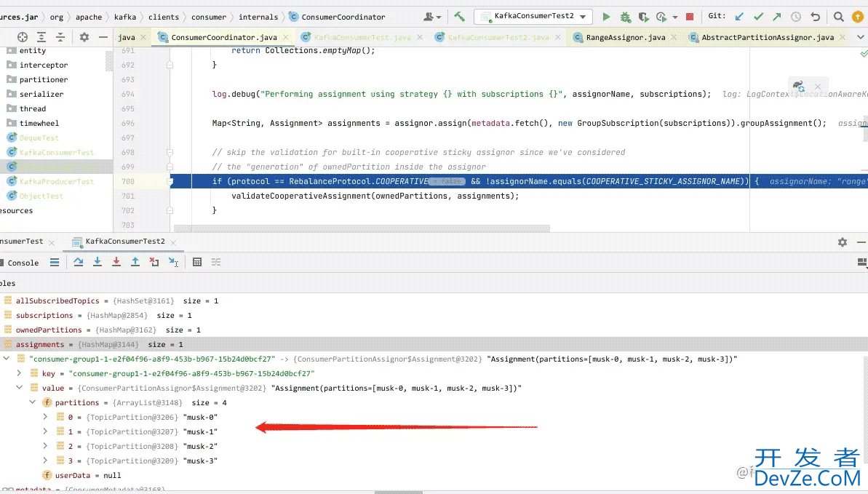
Task: Collapse the consumer-group1 map entry
Action: click(6, 359)
